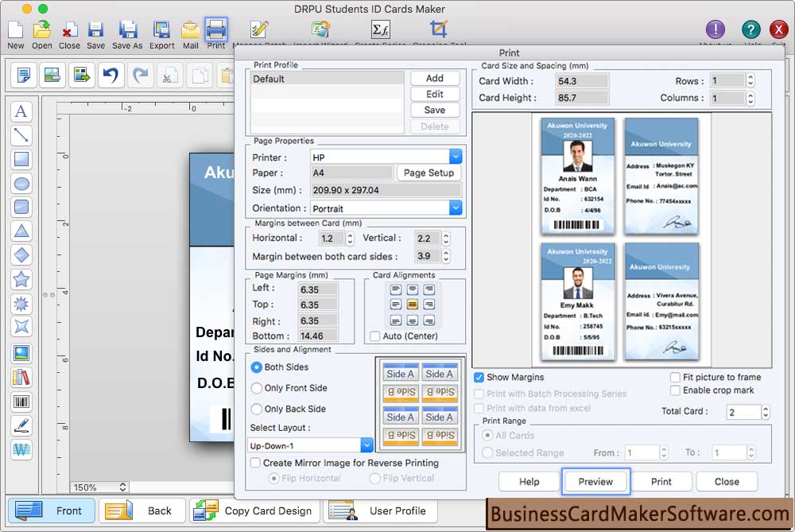
Task: Switch to the Front card tab
Action: click(52, 511)
